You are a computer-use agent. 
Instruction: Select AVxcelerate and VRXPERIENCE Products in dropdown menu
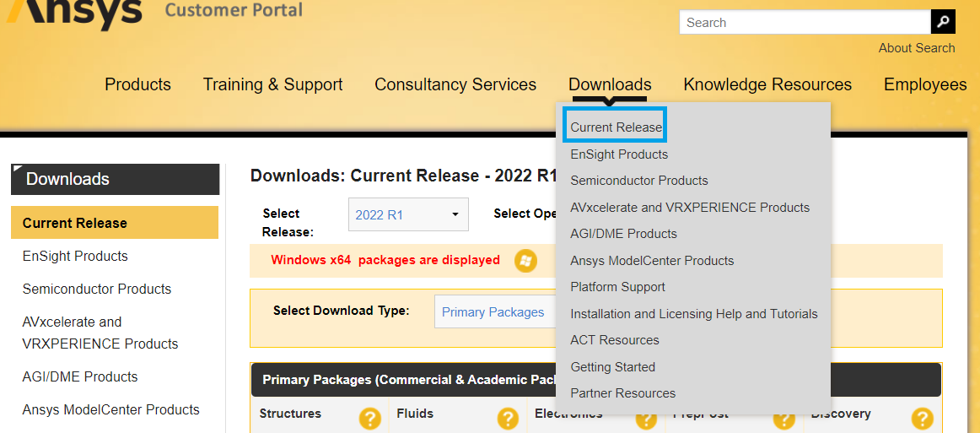click(690, 207)
